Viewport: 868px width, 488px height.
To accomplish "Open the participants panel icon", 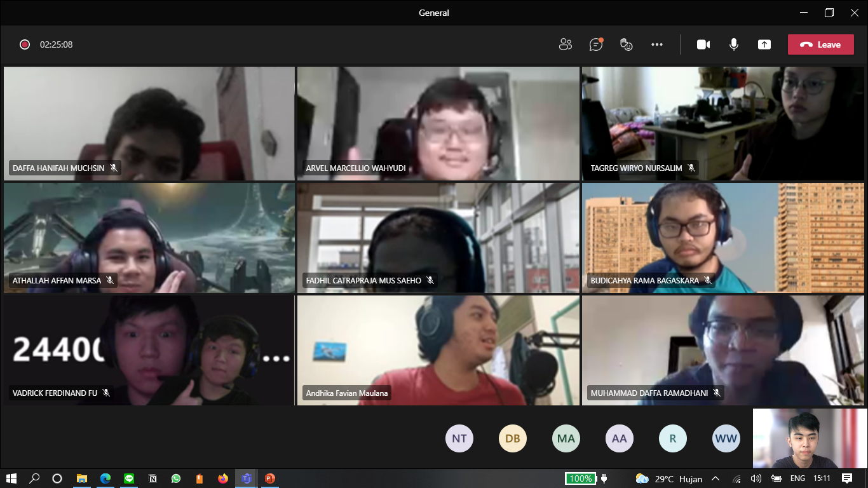I will [565, 44].
